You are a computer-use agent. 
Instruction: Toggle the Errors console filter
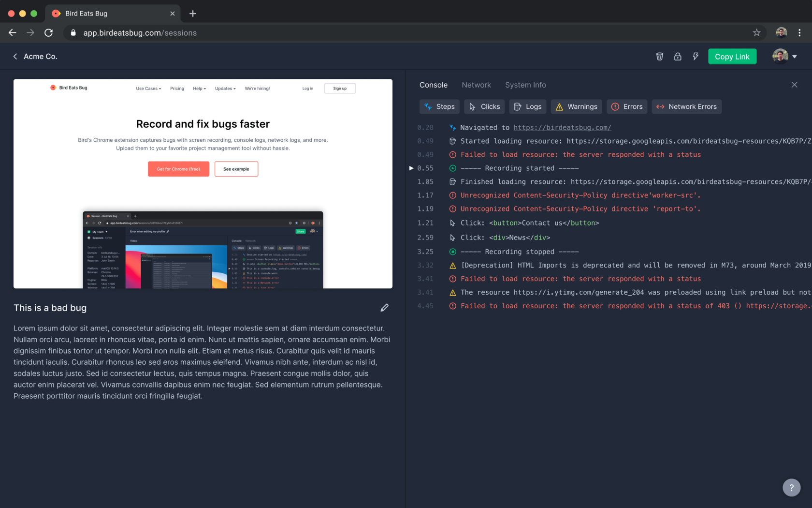coord(626,106)
